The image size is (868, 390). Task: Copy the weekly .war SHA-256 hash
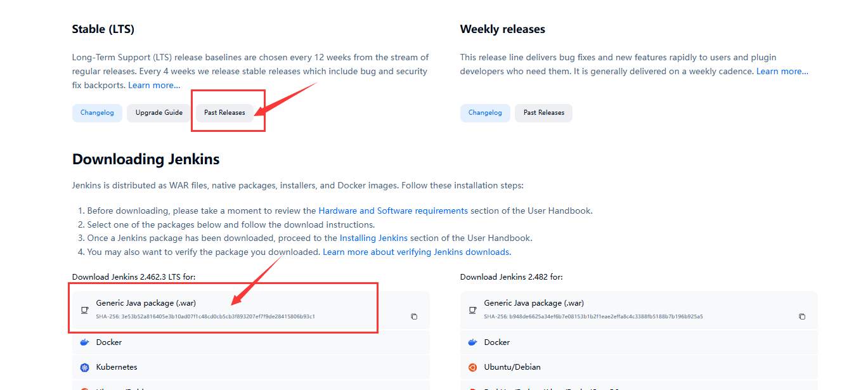(x=802, y=316)
